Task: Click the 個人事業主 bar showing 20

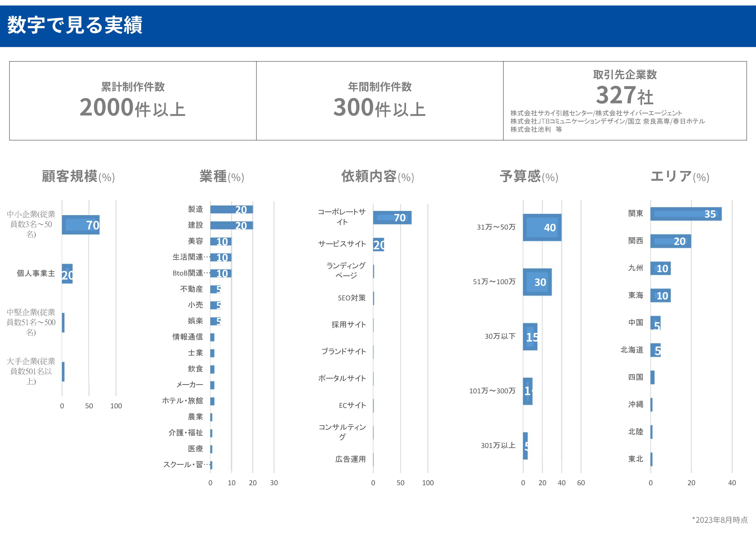Action: (x=67, y=274)
